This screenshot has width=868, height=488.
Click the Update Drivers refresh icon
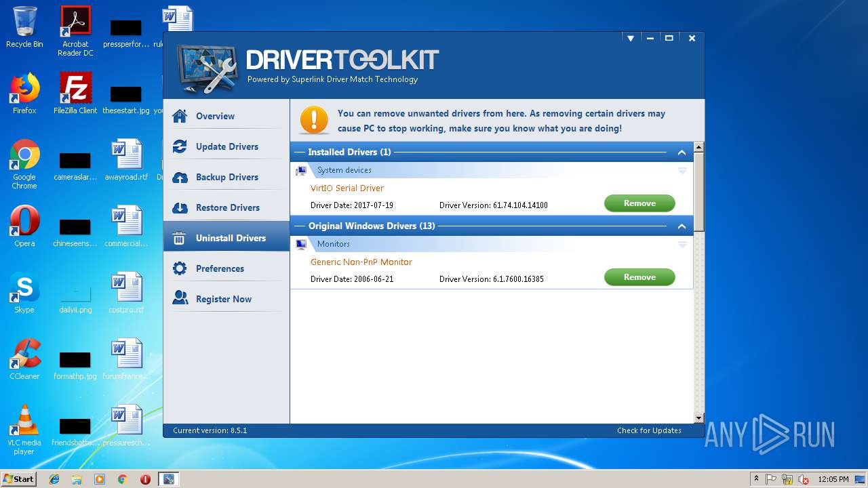coord(180,146)
